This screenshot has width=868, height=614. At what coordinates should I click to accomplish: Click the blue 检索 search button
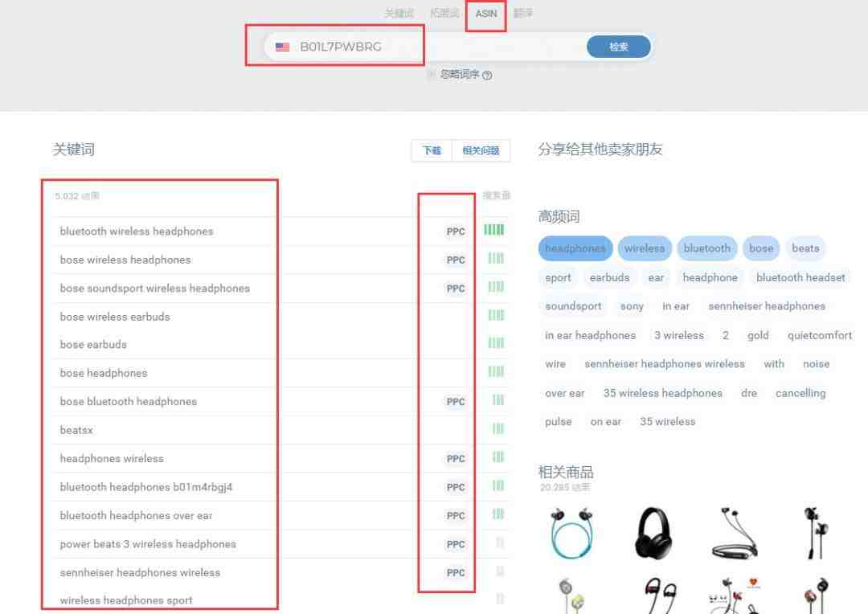click(618, 47)
